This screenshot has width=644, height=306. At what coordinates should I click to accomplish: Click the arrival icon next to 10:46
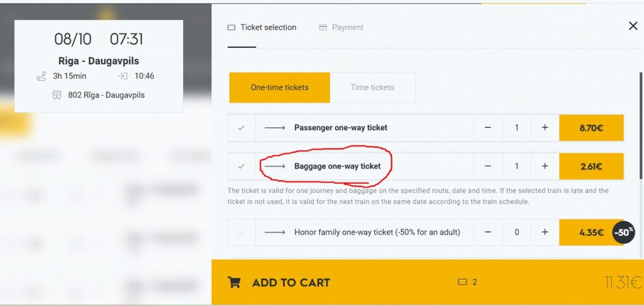123,76
